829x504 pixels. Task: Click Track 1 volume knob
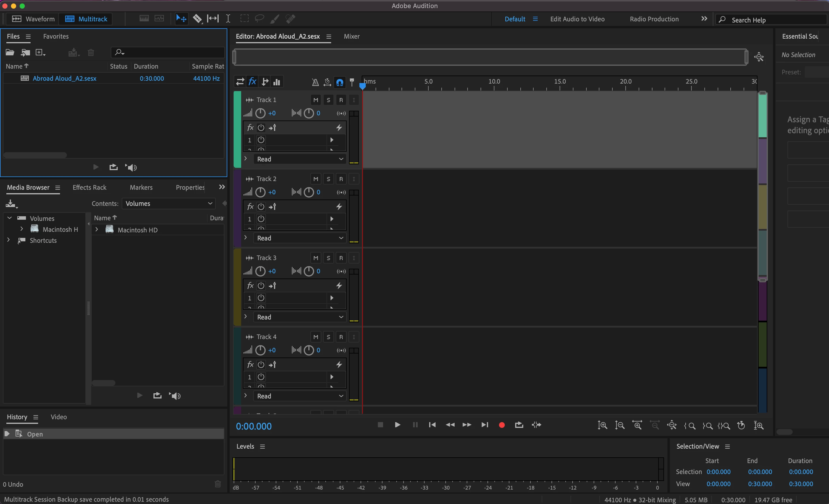point(260,113)
